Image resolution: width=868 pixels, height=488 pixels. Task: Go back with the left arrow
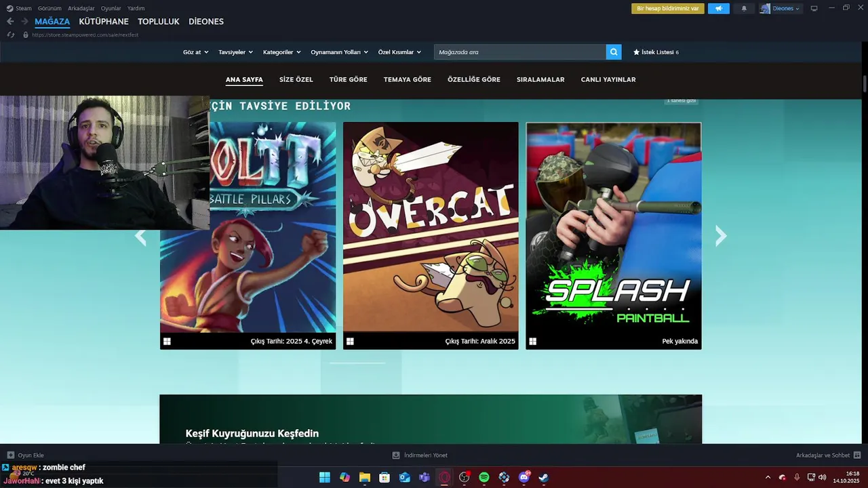tap(10, 21)
